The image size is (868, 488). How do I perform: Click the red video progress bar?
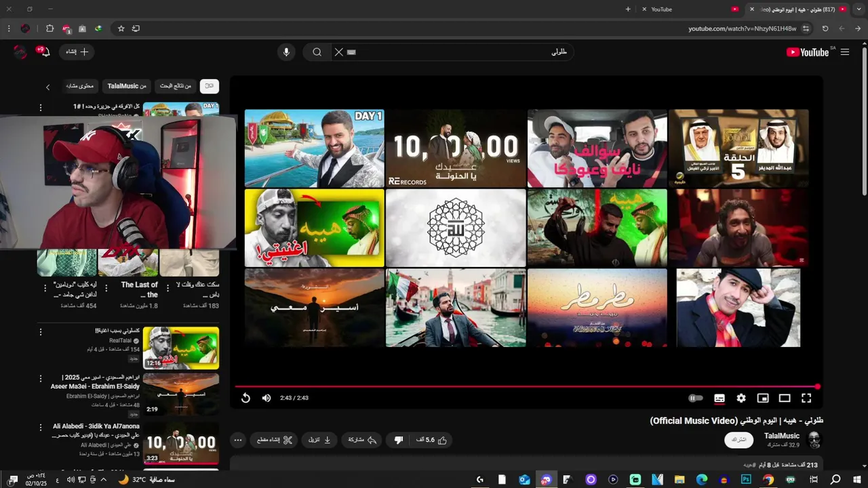tap(527, 386)
